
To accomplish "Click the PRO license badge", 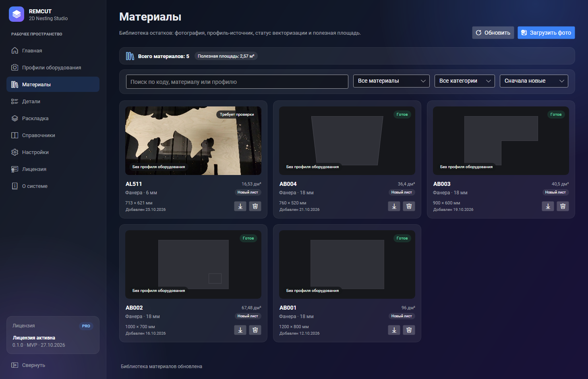I will [x=86, y=326].
